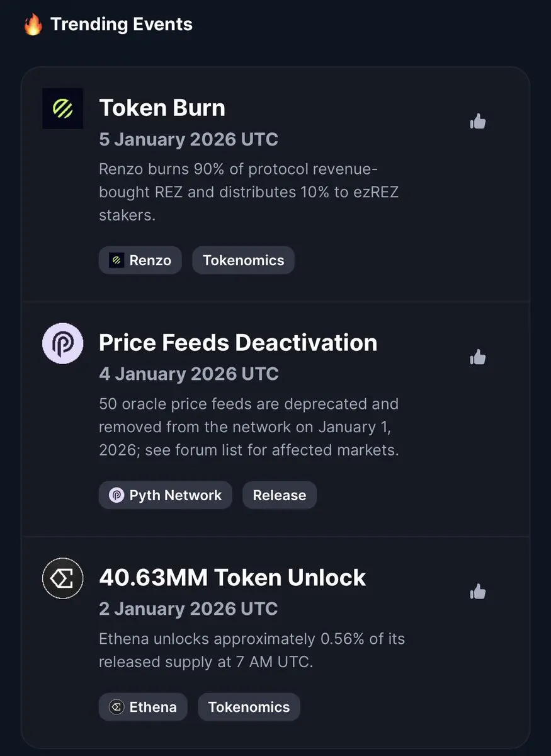Image resolution: width=551 pixels, height=756 pixels.
Task: Like the Token Burn event
Action: pos(478,122)
